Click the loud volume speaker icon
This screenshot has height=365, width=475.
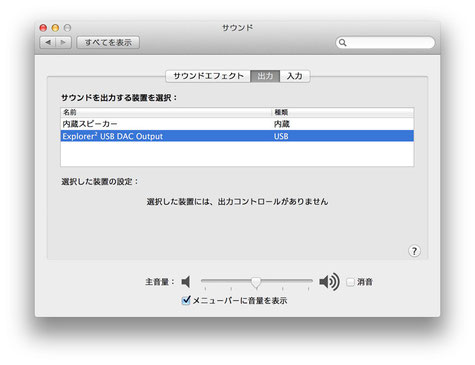(329, 282)
